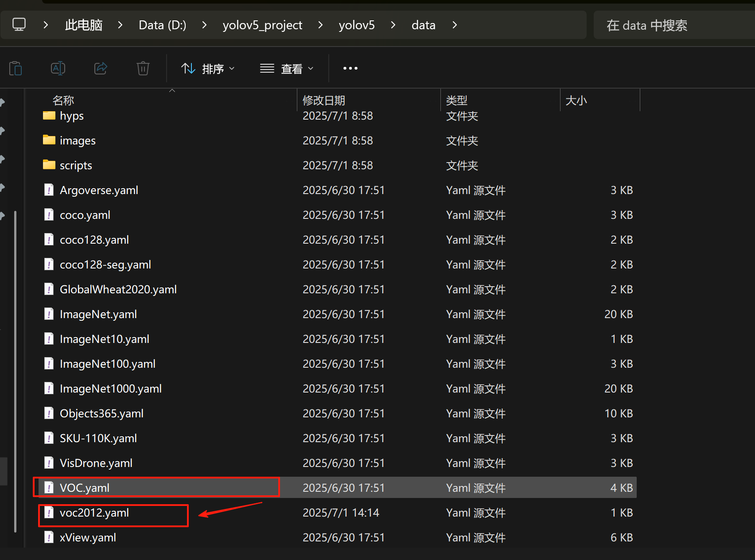Click the voc2012.yaml file icon
The image size is (755, 560).
click(x=49, y=512)
